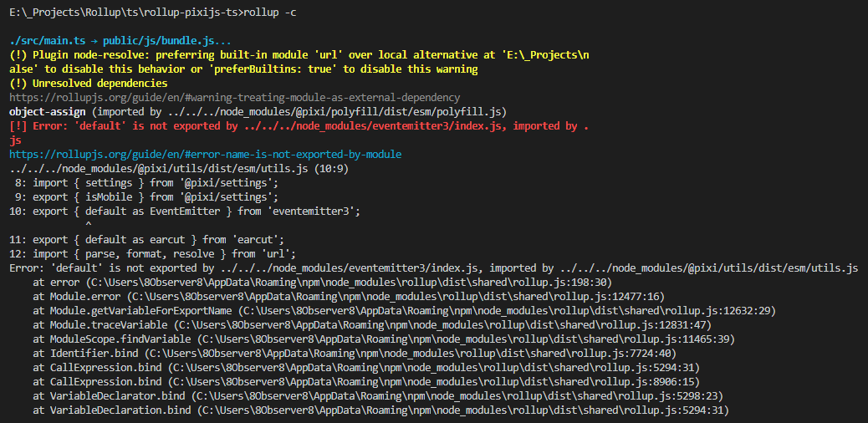Click the 'at CallExpression.bind' line ending 8906:15
The height and width of the screenshot is (423, 868).
(x=366, y=382)
